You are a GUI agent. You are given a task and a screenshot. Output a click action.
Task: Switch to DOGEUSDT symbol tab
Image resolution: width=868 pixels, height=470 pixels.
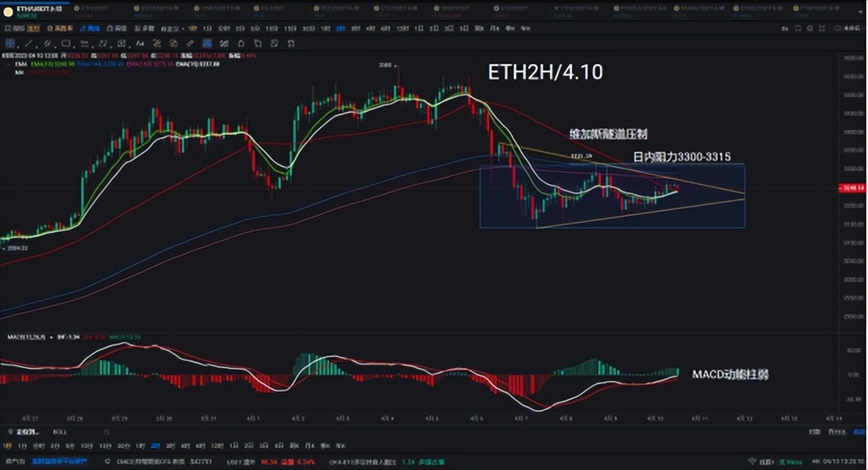[758, 9]
